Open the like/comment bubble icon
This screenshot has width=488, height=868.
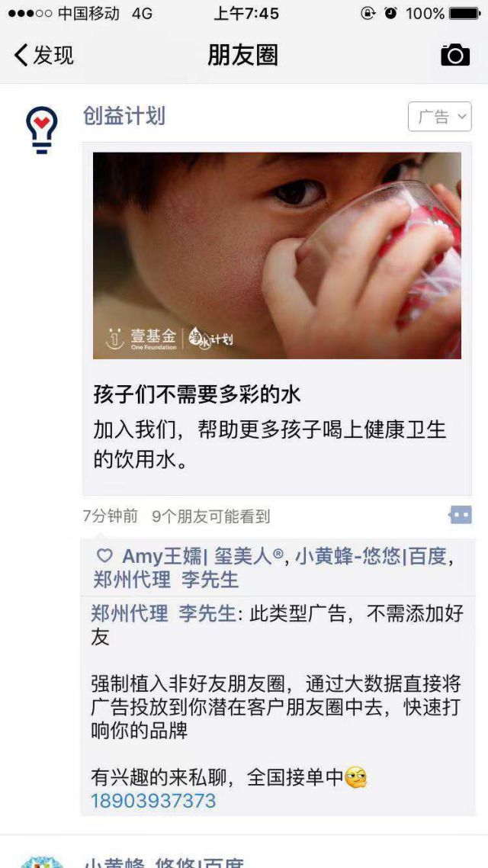(460, 515)
